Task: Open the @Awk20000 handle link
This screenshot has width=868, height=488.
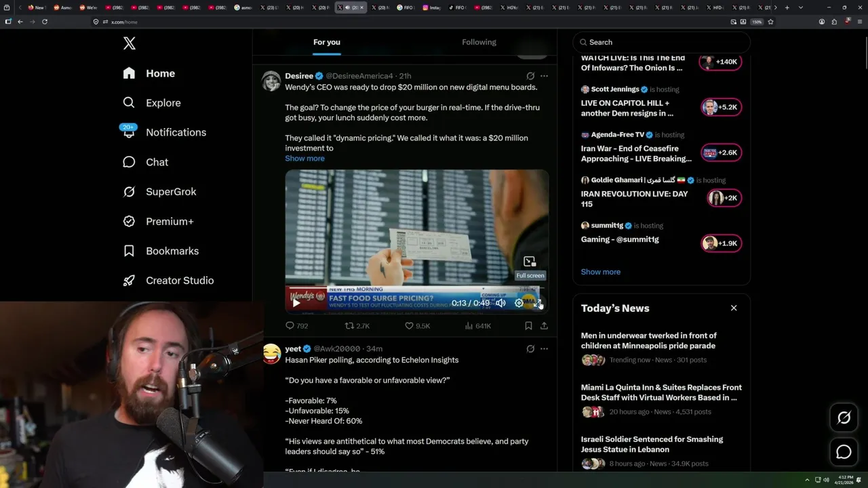Action: coord(337,349)
